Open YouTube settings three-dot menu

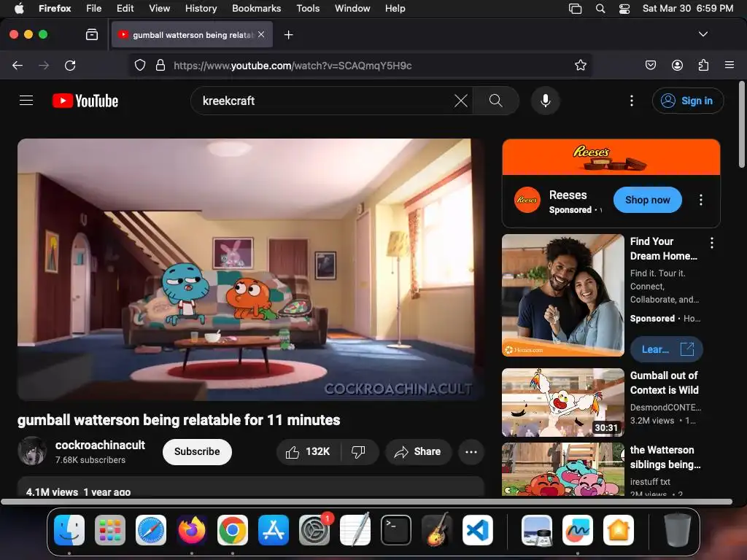pyautogui.click(x=632, y=101)
